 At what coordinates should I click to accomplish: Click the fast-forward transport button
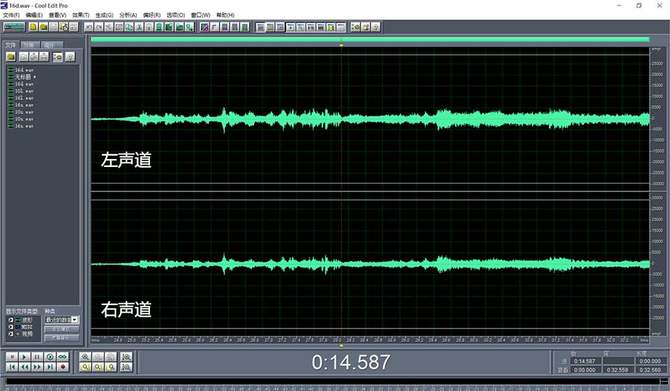tap(37, 367)
